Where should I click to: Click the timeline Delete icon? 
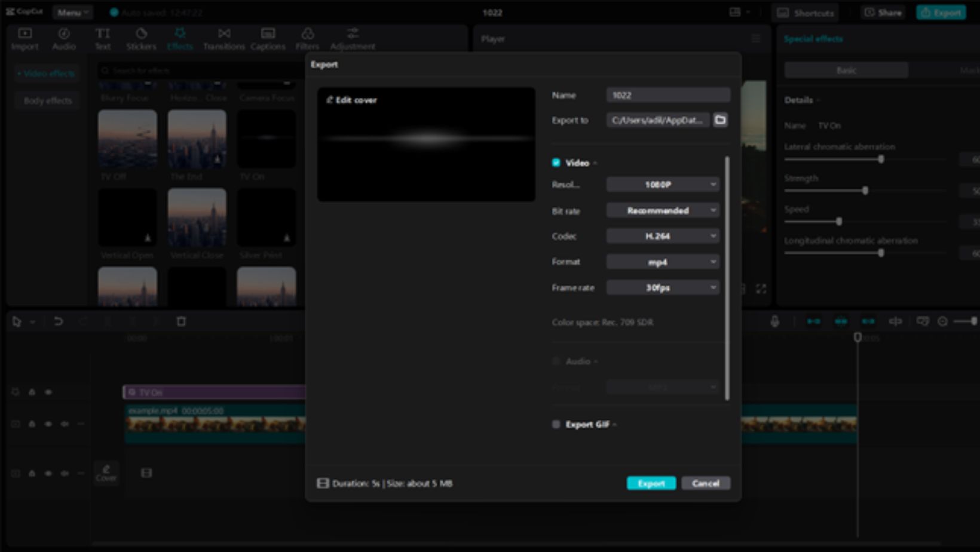pyautogui.click(x=181, y=321)
